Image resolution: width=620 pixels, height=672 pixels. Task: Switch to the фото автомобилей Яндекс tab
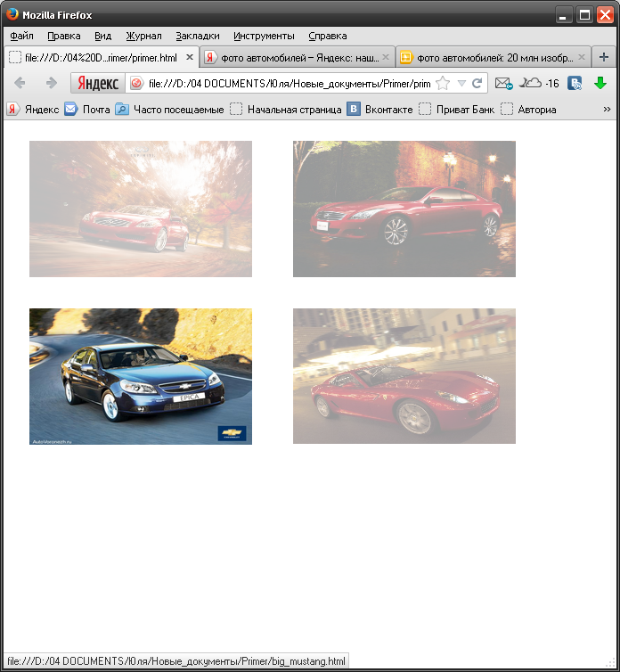point(292,57)
